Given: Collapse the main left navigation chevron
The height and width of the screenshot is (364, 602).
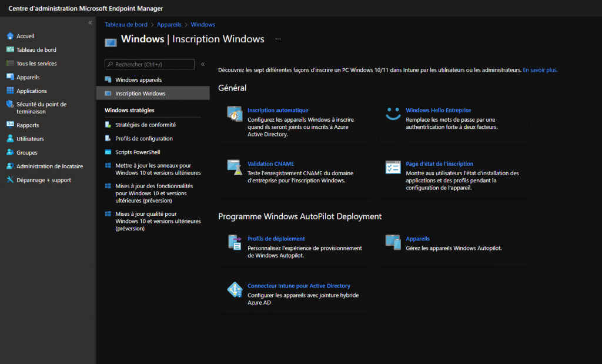Looking at the screenshot, I should (90, 23).
